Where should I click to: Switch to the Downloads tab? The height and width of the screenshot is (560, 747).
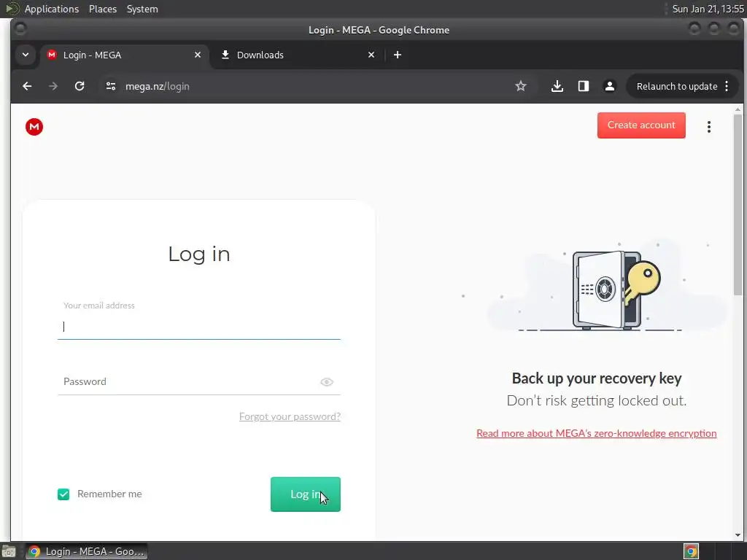tap(298, 55)
